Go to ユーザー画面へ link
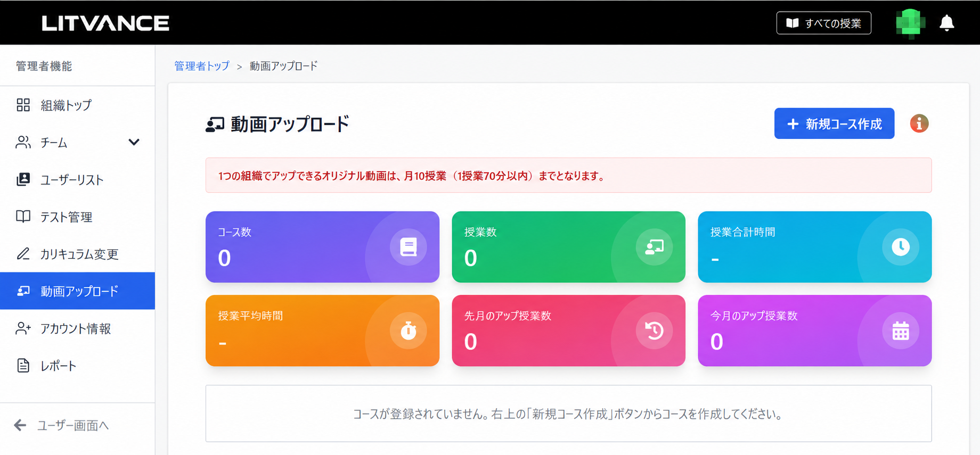The image size is (980, 455). click(x=73, y=425)
